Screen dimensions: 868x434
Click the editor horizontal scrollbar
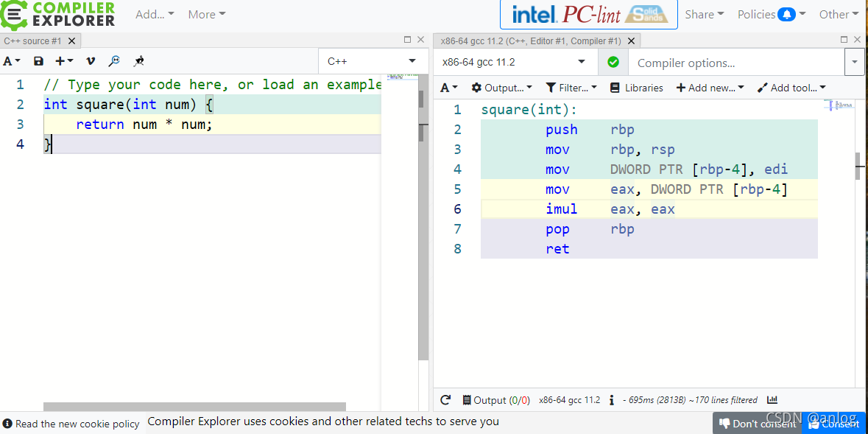194,407
